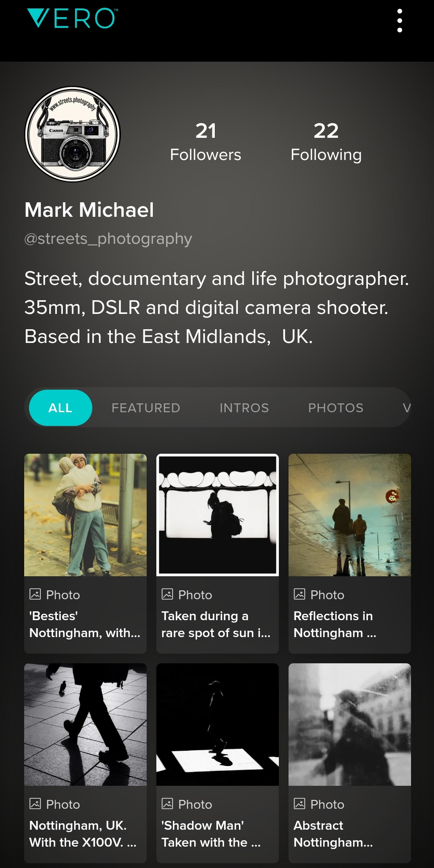Click the Mark Michael profile name
434x868 pixels.
(x=89, y=210)
